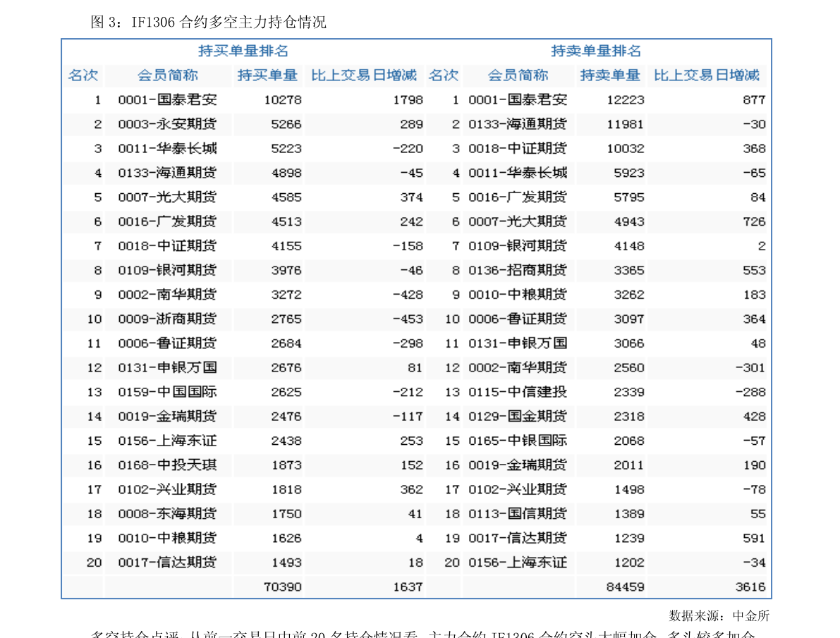This screenshot has height=638, width=840.
Task: Select change value 362
Action: click(412, 490)
